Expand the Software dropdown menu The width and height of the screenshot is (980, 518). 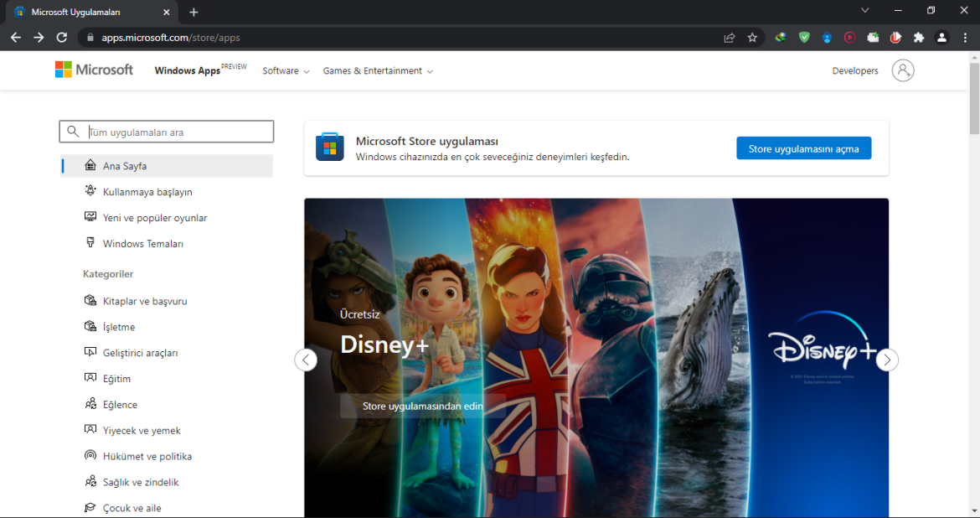click(286, 70)
